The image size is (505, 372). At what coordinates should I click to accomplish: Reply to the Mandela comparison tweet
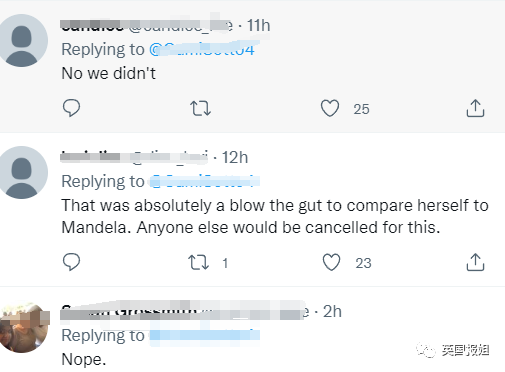pyautogui.click(x=71, y=262)
